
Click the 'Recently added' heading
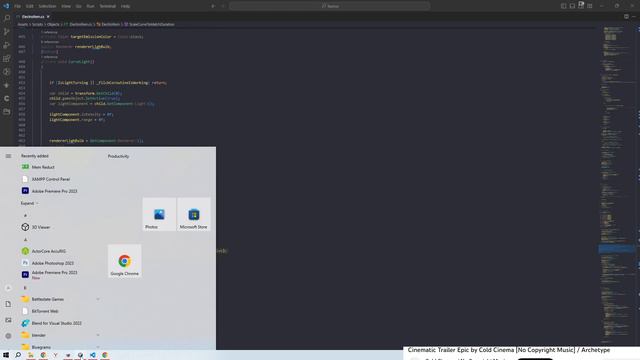tap(35, 156)
